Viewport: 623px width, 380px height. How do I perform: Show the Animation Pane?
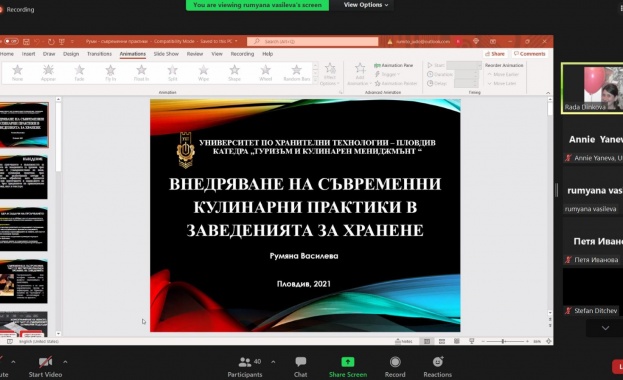[394, 65]
